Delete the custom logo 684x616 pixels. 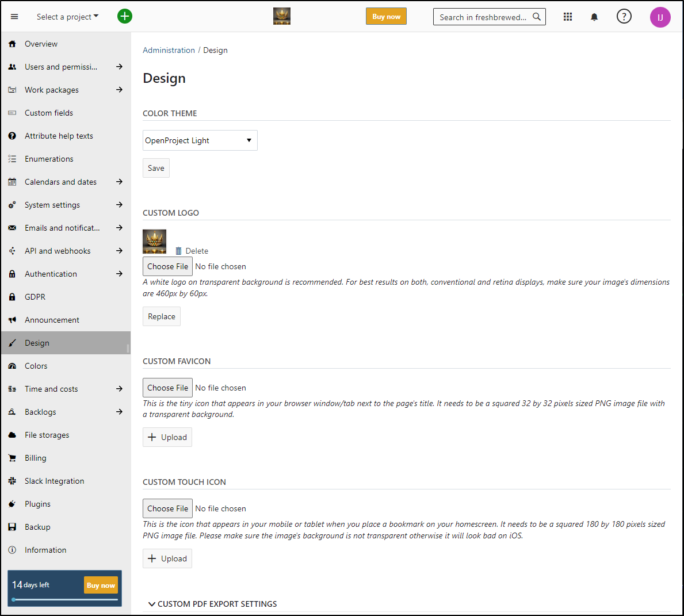[192, 251]
